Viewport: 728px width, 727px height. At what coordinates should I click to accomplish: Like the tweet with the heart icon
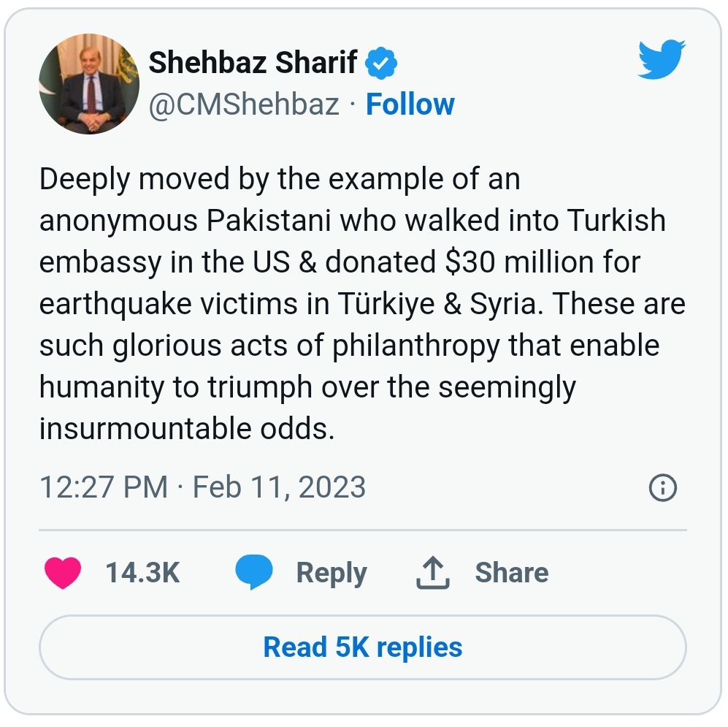63,573
